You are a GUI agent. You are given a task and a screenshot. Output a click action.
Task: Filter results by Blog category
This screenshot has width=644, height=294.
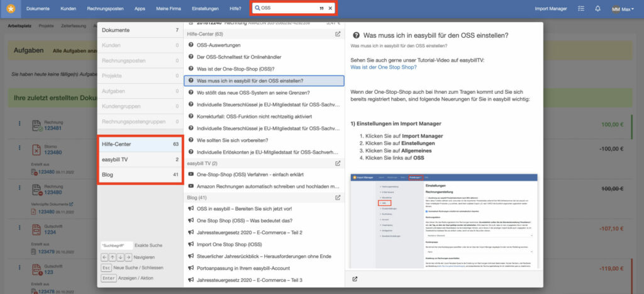[140, 174]
